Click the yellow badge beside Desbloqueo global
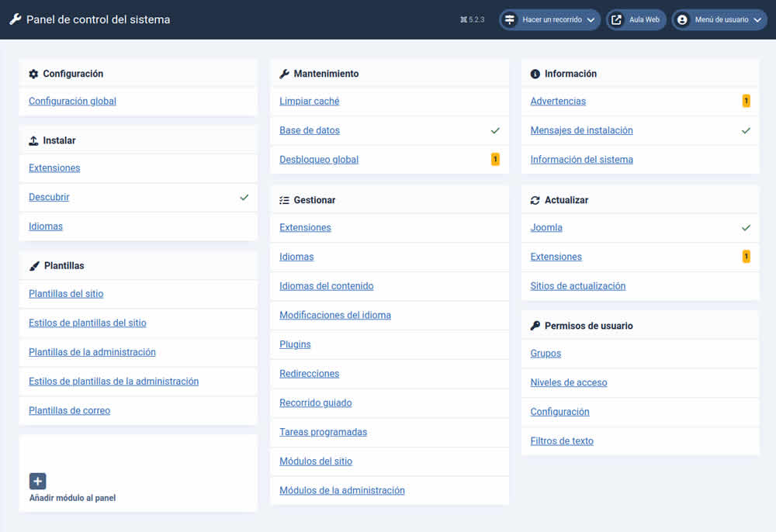This screenshot has height=532, width=776. click(495, 160)
